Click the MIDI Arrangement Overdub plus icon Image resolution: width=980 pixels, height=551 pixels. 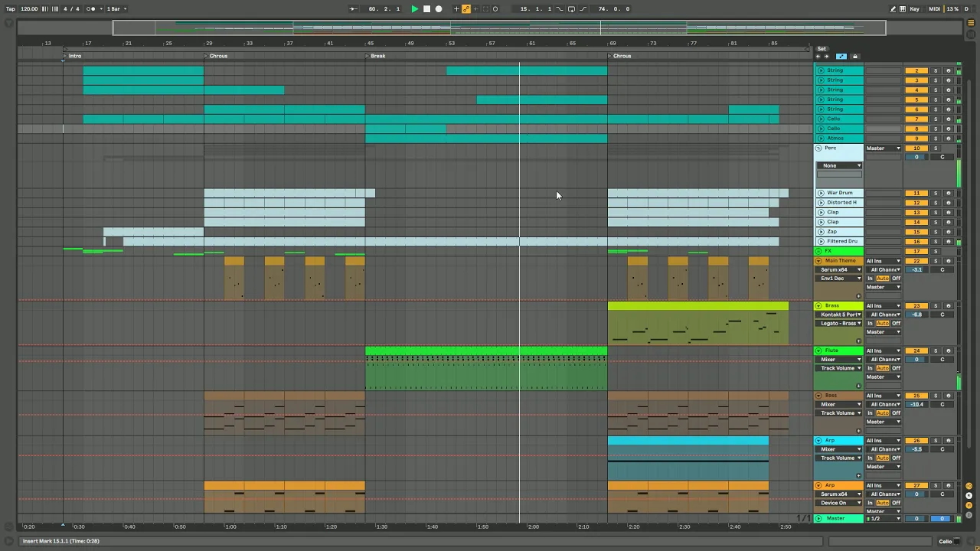(x=456, y=8)
